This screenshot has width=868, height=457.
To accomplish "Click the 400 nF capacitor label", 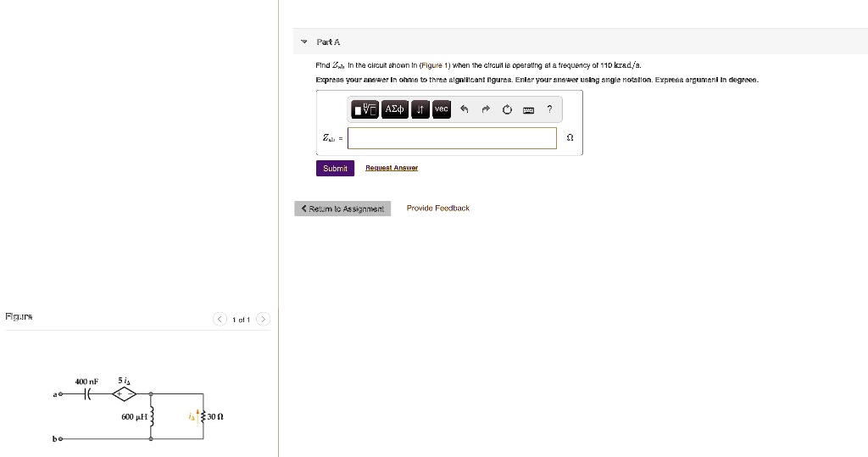I will [x=87, y=382].
